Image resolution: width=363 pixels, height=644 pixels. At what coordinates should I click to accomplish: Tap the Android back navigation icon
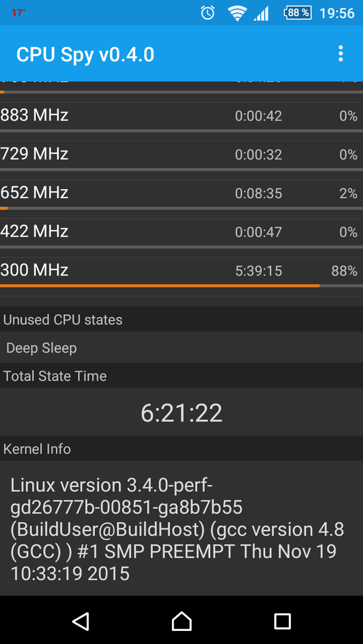pyautogui.click(x=81, y=621)
